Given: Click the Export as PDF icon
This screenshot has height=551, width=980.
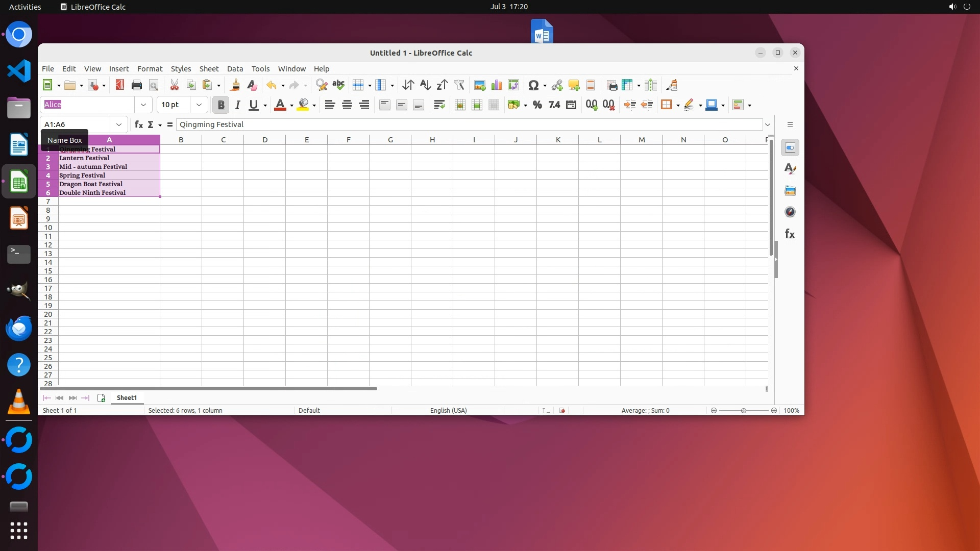Looking at the screenshot, I should pos(120,85).
